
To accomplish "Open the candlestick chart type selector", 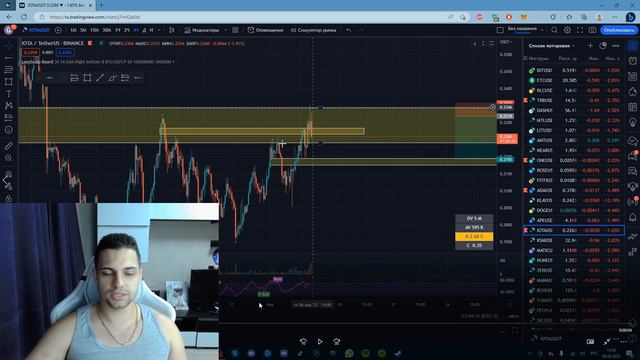I will 172,30.
